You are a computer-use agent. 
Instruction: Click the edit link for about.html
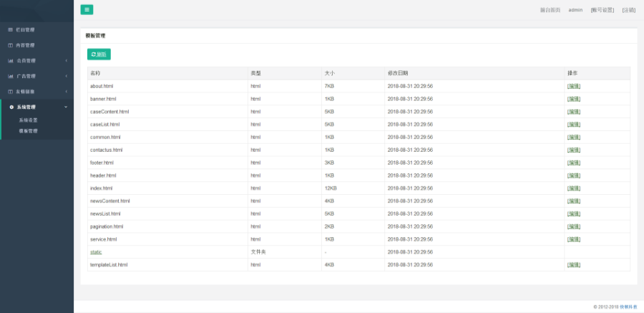point(573,86)
